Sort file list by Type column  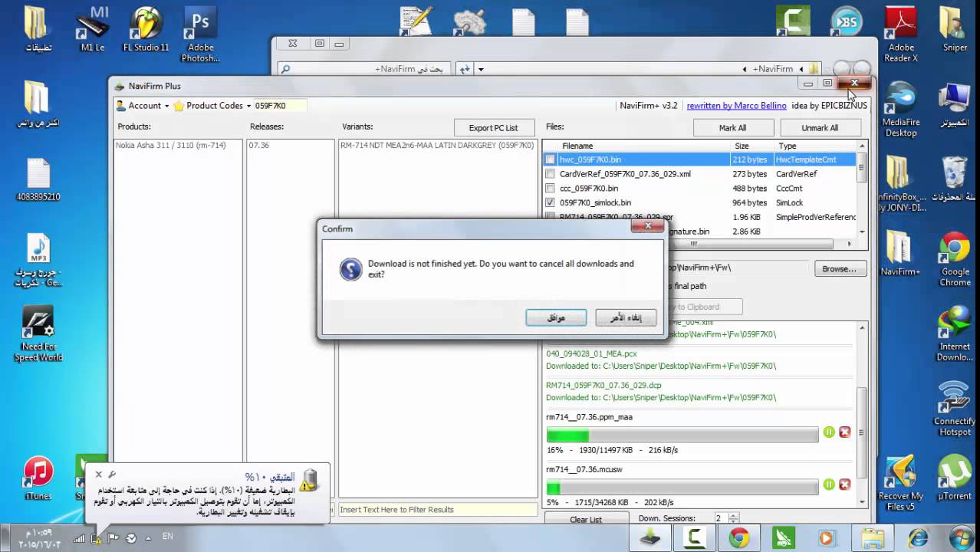coord(815,146)
